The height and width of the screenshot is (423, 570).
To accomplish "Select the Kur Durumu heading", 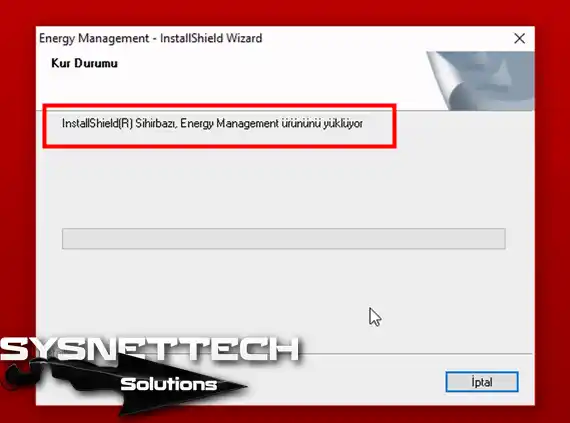I will [84, 63].
